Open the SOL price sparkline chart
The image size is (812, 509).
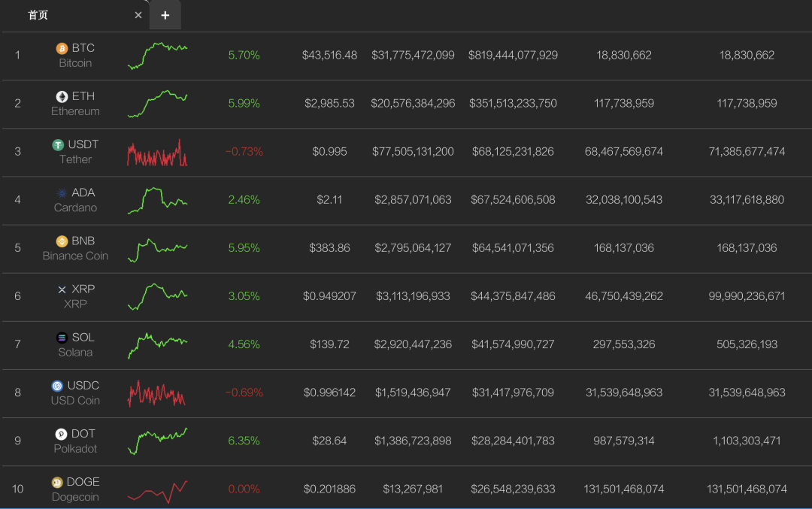click(x=157, y=345)
